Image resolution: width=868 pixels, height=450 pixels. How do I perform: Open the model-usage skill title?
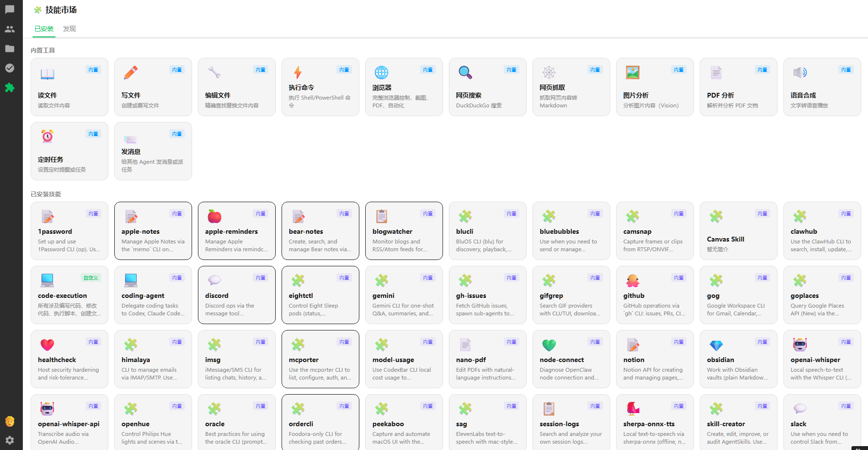click(393, 360)
